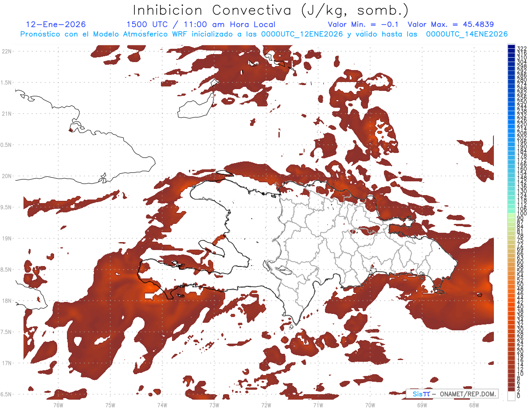Click the 21N latitude label
Viewport: 532px width, 411px height.
(6, 114)
